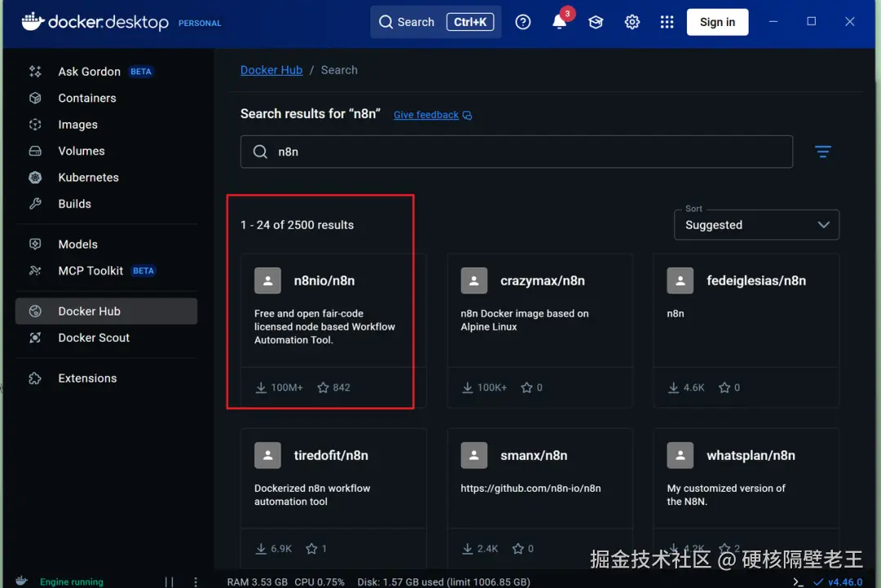
Task: Open the whatsplan/n8n result title
Action: 750,455
